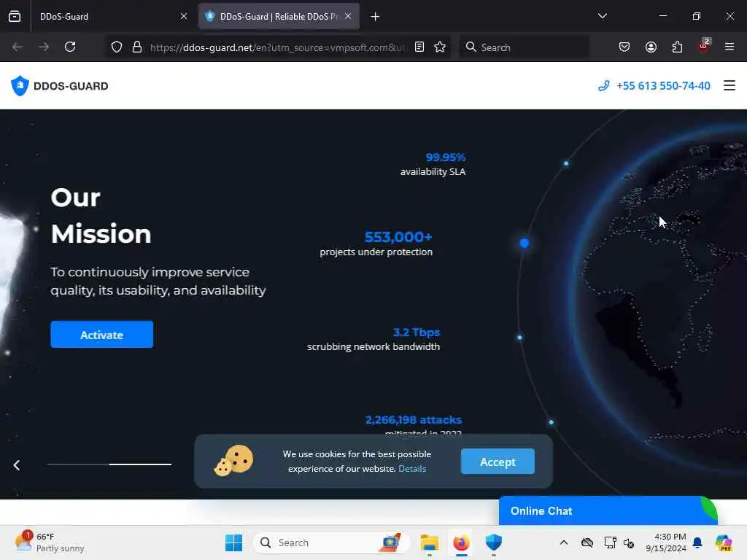Open the tracking protection shield icon
Screen dimensions: 747x560
coord(117,47)
